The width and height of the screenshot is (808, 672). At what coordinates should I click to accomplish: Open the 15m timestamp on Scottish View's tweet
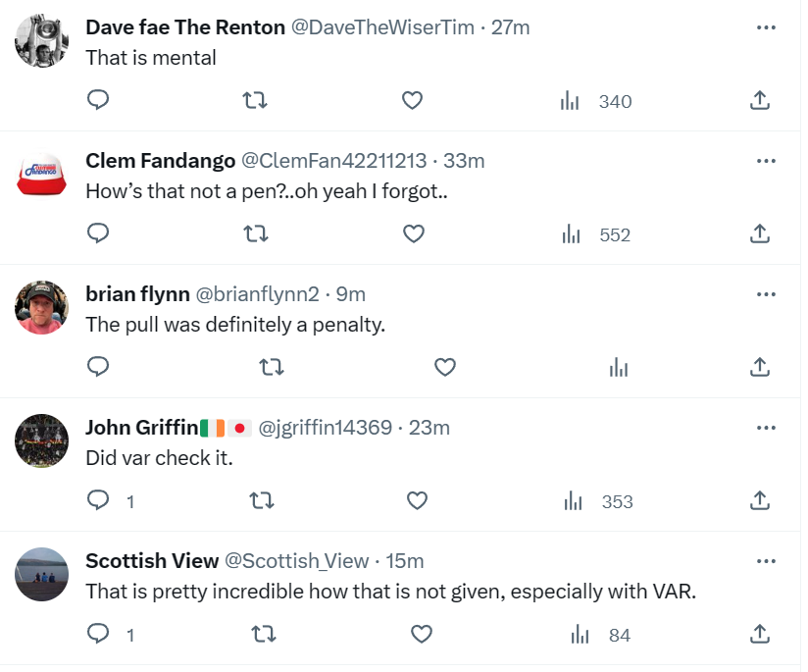tap(405, 561)
